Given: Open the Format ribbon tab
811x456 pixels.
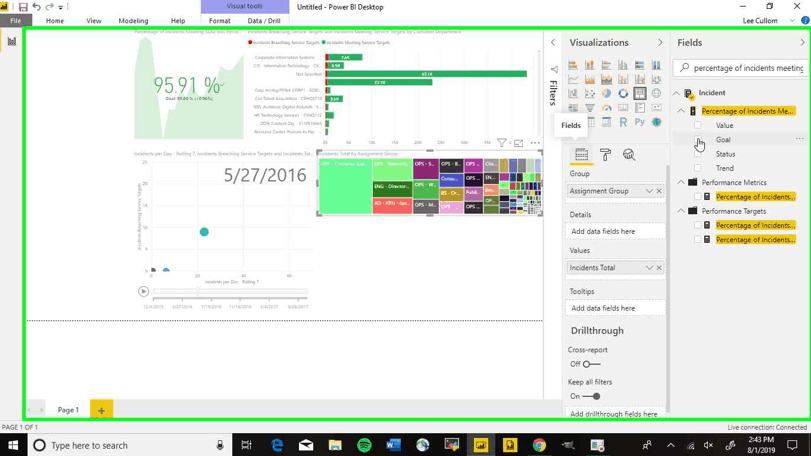Looking at the screenshot, I should pos(219,21).
